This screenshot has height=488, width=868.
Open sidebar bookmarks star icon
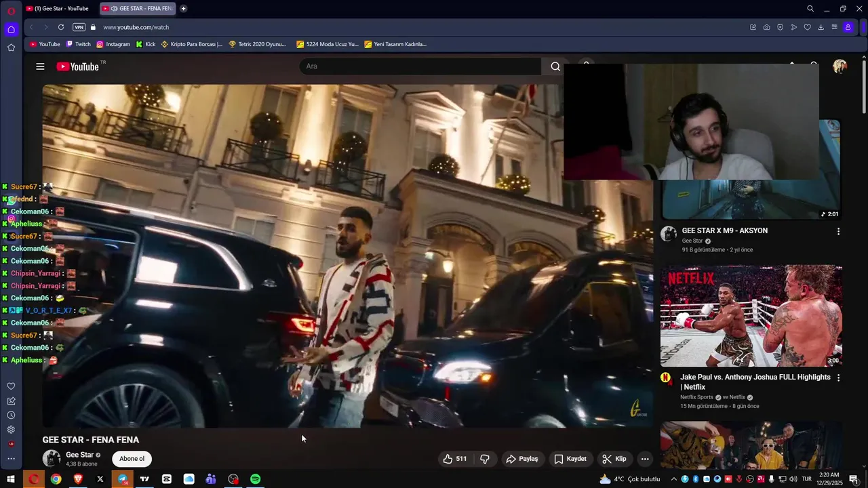11,47
